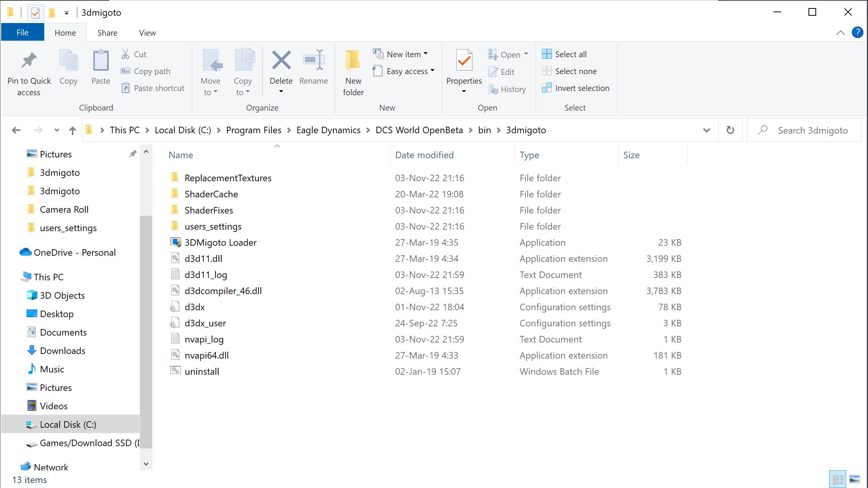
Task: Collapse the ribbon with the chevron
Action: coord(841,33)
